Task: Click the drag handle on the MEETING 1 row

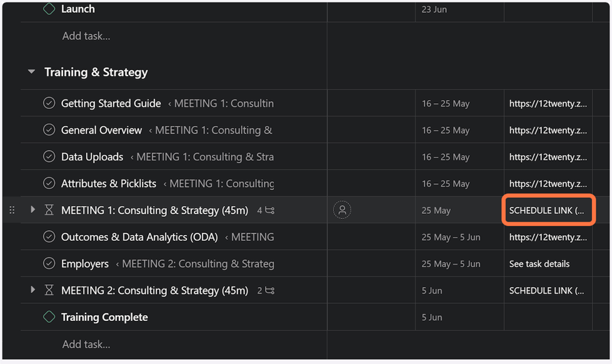Action: 12,210
